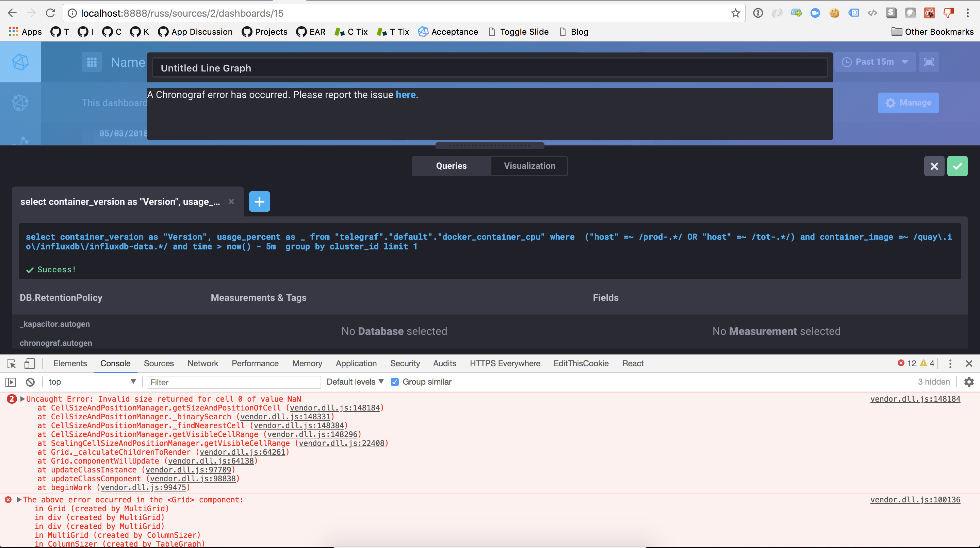Close DevTools panel

968,364
